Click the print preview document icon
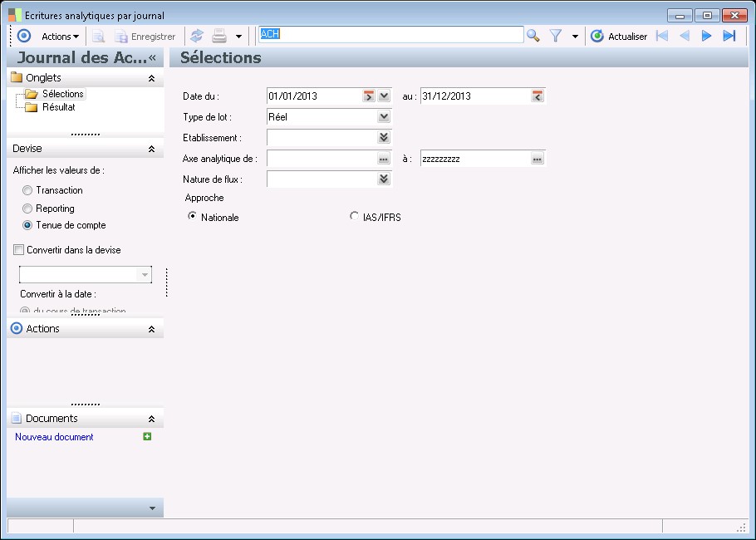The height and width of the screenshot is (540, 756). (99, 37)
